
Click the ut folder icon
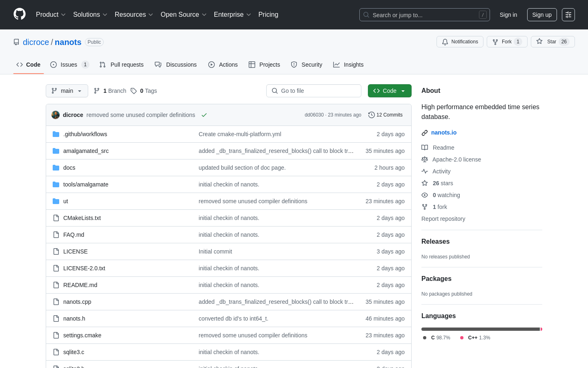click(x=56, y=201)
